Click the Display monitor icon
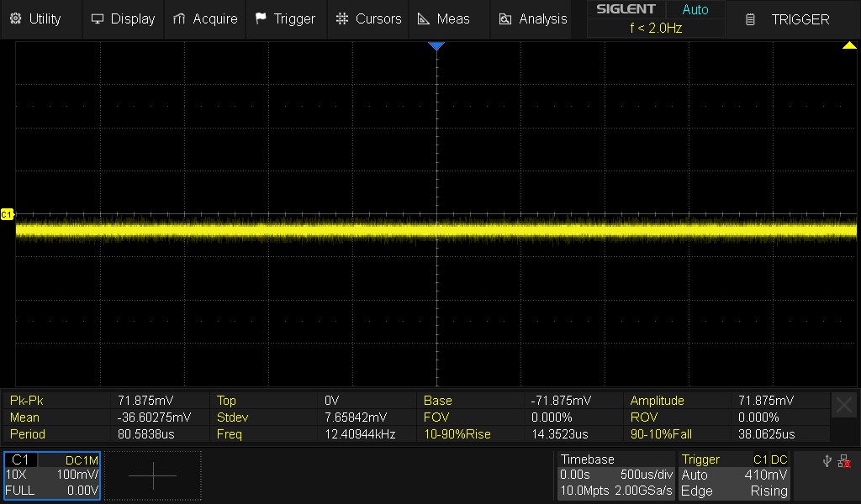 98,18
